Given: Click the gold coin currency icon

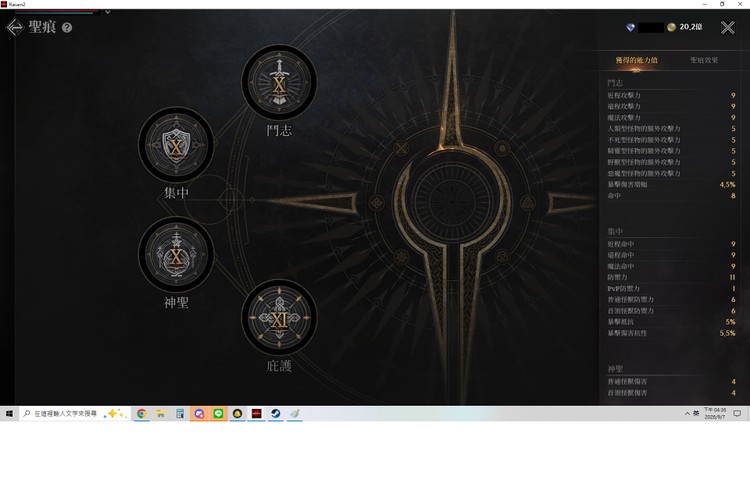Looking at the screenshot, I should [x=672, y=27].
